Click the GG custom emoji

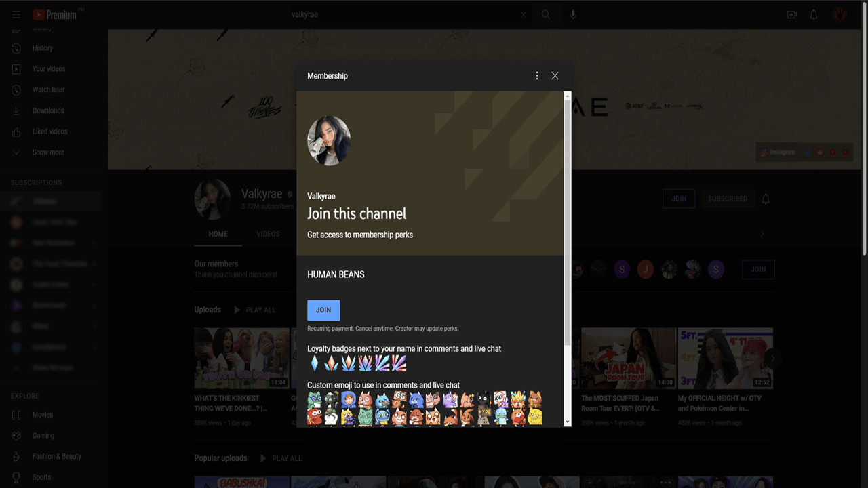point(399,399)
